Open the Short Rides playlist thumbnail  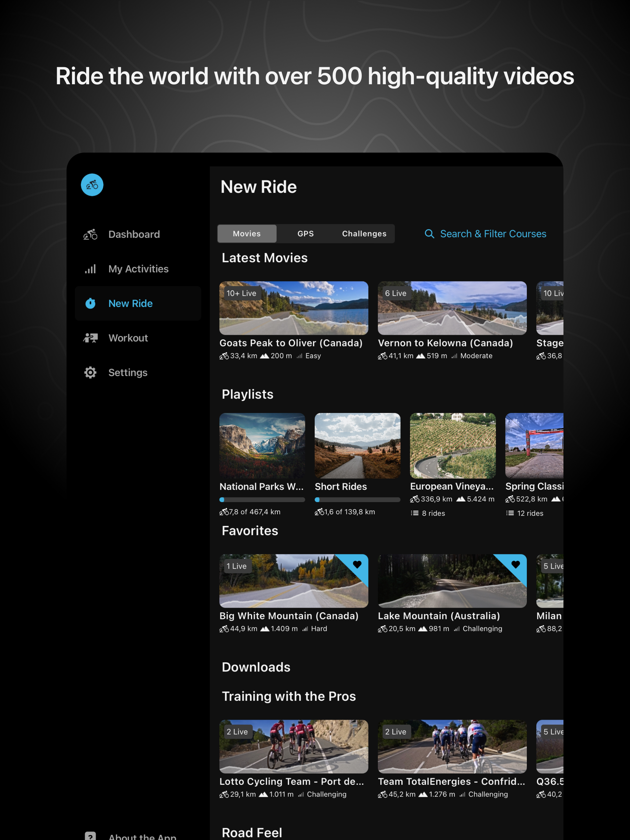click(357, 445)
